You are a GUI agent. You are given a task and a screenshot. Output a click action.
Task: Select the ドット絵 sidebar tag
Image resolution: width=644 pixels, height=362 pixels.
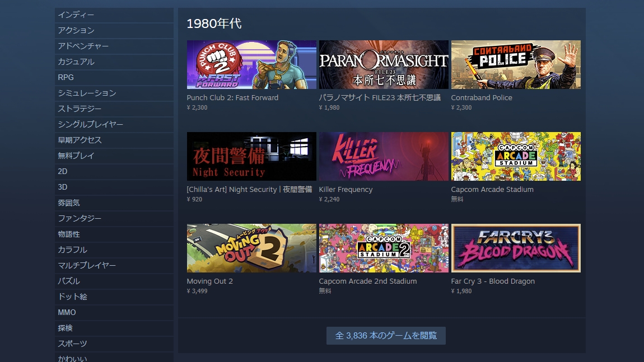coord(114,297)
